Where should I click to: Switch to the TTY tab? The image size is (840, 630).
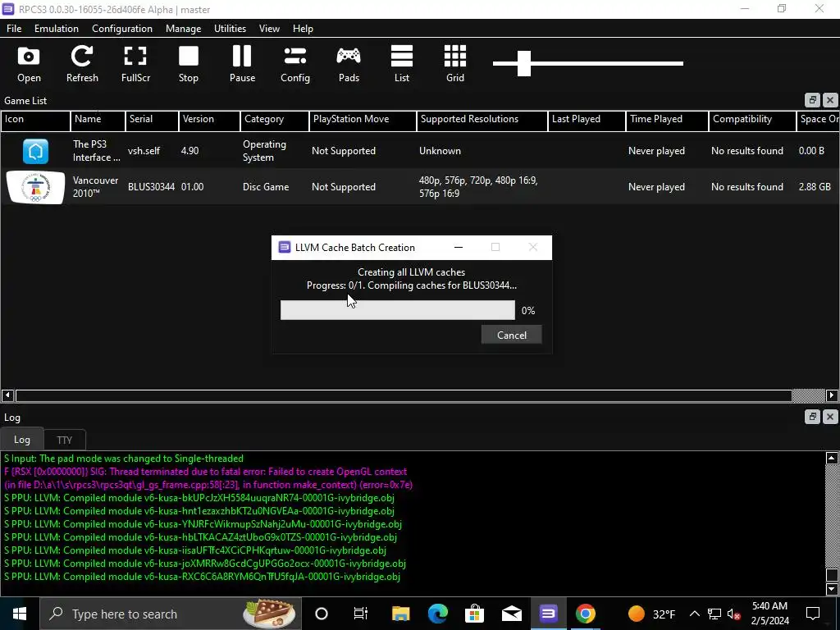(x=64, y=440)
